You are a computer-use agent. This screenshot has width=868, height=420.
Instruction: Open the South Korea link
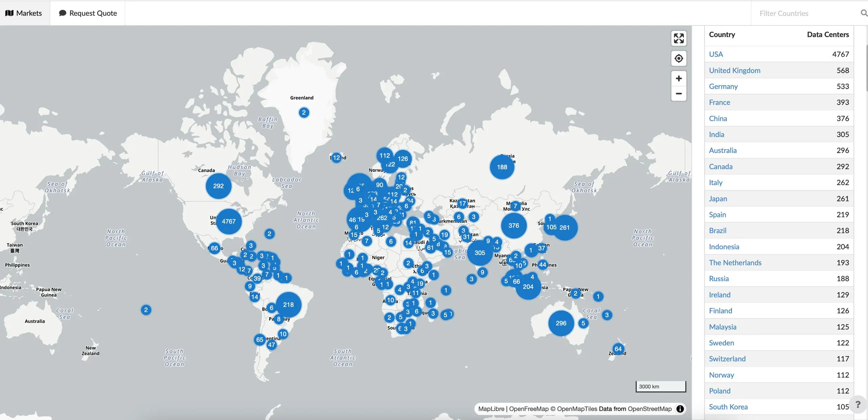728,407
